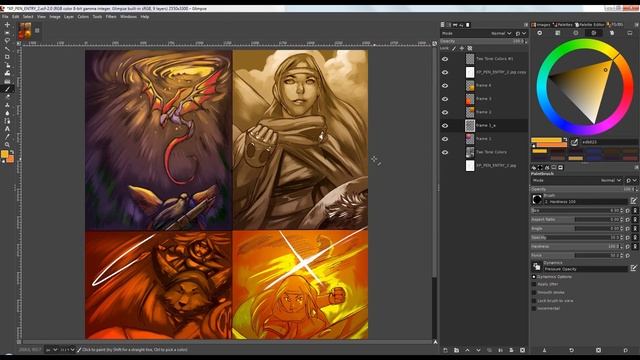Select the Free Select lasso tool
The height and width of the screenshot is (360, 640).
pos(7,41)
